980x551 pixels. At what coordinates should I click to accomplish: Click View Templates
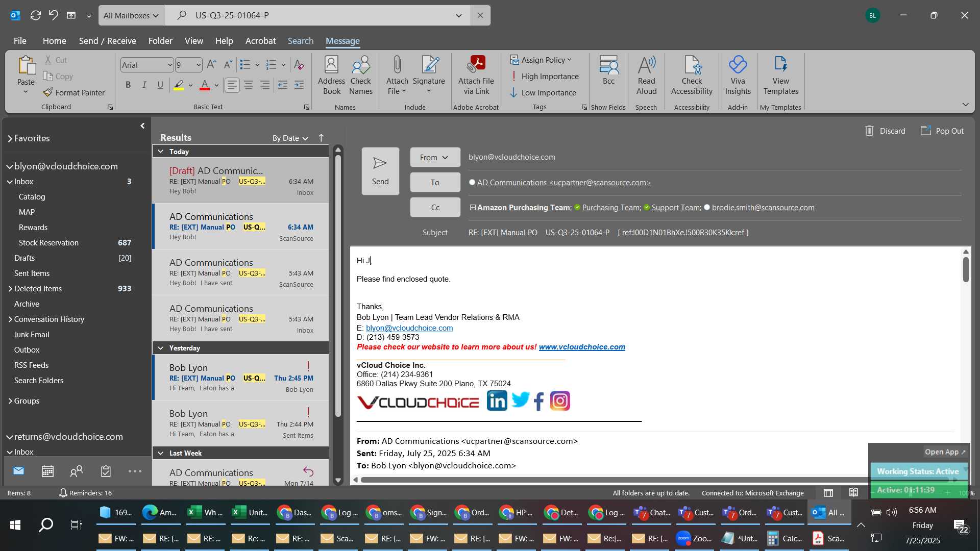(780, 76)
